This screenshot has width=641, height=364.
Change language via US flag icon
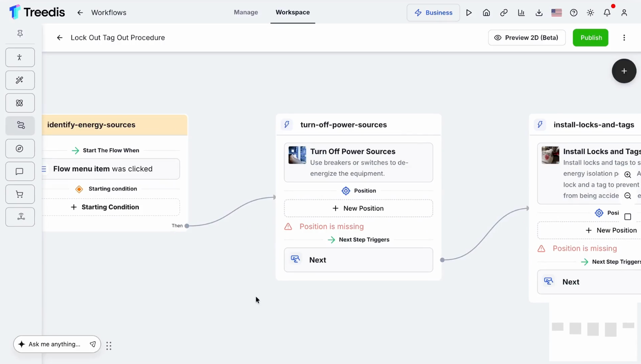click(557, 13)
